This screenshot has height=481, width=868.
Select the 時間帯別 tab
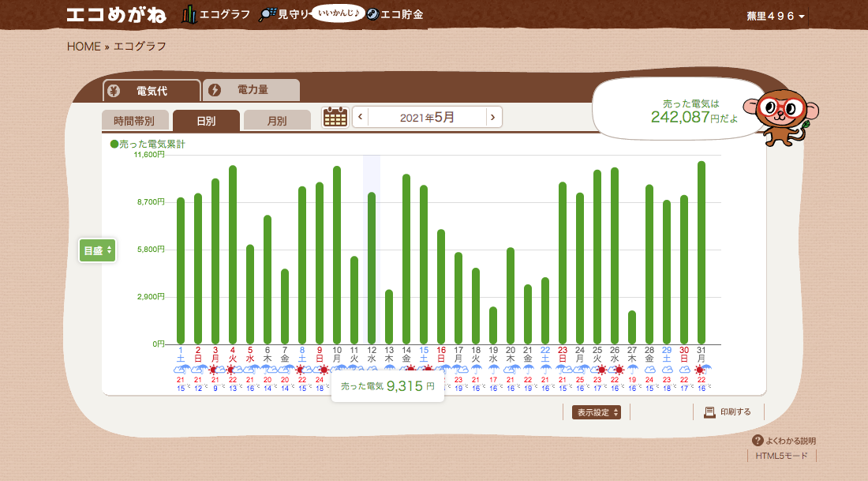(135, 121)
